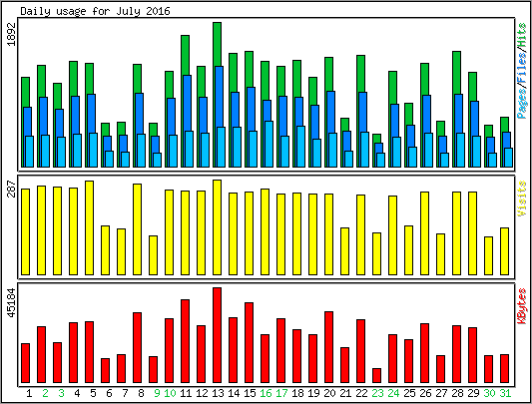
Task: Click green day label 16
Action: [x=266, y=393]
